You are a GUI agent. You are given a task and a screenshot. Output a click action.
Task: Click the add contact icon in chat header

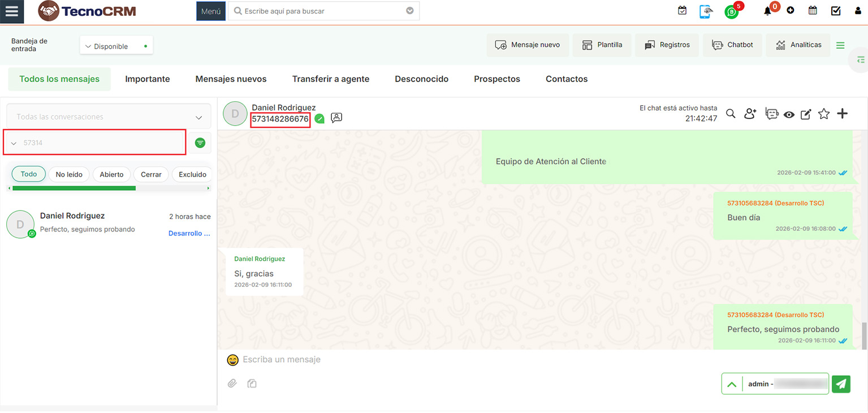coord(750,114)
